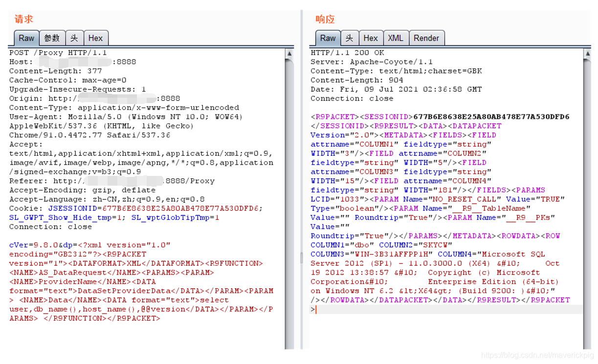598x364 pixels.
Task: Click the Accept-Language zh-CN header line
Action: pos(107,199)
